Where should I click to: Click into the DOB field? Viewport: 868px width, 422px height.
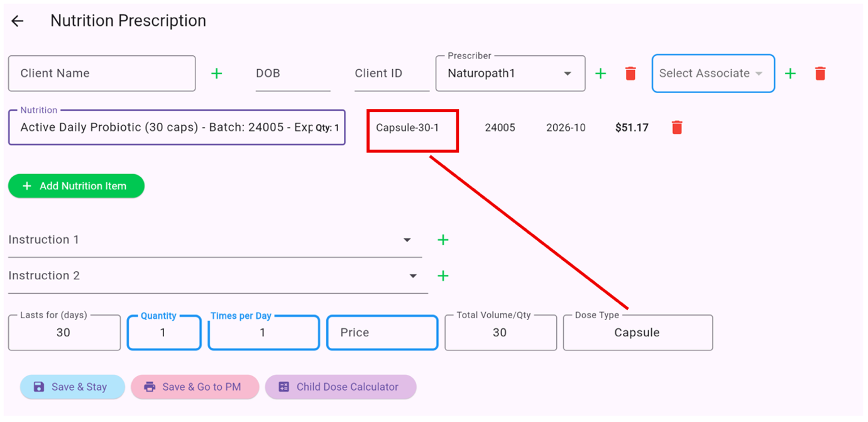tap(293, 74)
